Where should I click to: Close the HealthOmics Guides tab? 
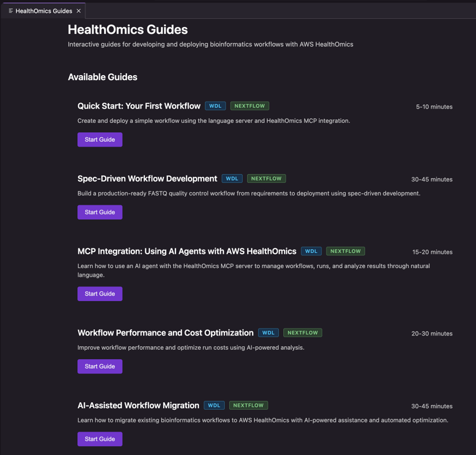[78, 11]
